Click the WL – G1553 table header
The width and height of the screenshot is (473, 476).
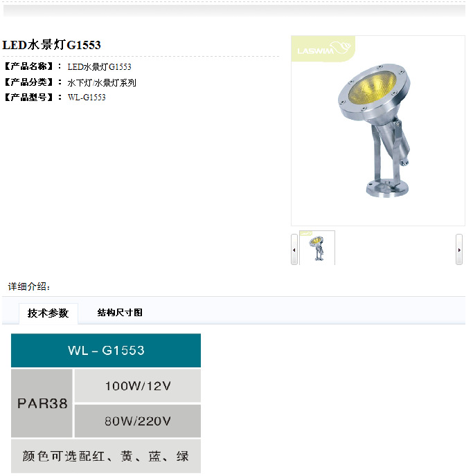(x=106, y=350)
